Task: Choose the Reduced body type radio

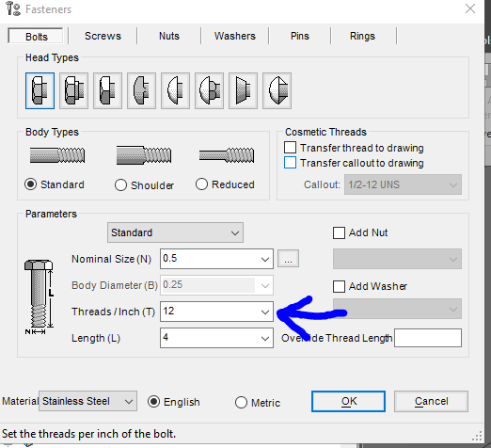Action: (x=201, y=184)
